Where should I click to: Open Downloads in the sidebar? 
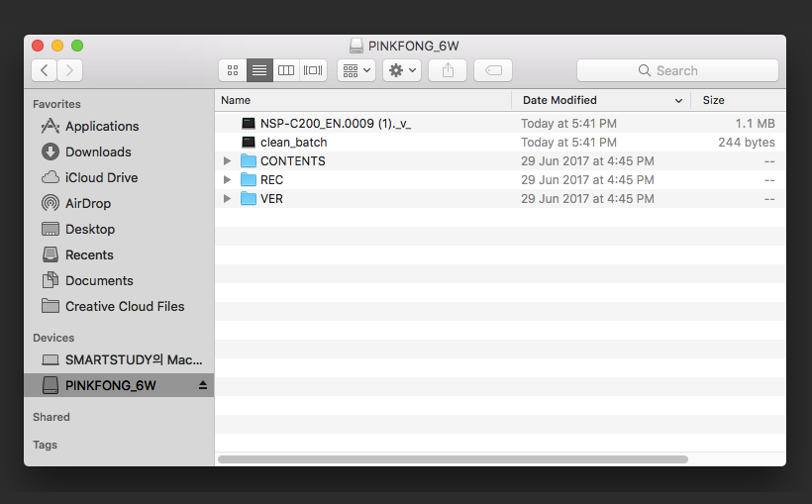click(x=86, y=151)
